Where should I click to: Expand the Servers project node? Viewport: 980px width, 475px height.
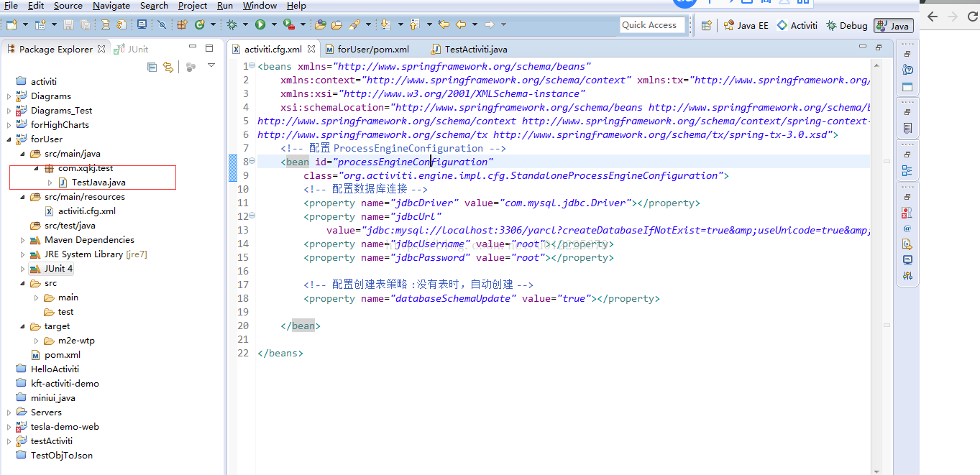[9, 412]
